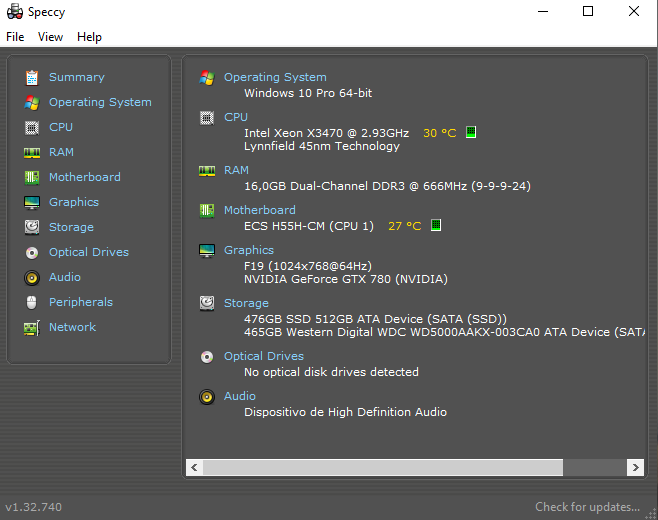Click the Storage drive icon in summary panel
Screen dimensions: 658x520
[207, 303]
